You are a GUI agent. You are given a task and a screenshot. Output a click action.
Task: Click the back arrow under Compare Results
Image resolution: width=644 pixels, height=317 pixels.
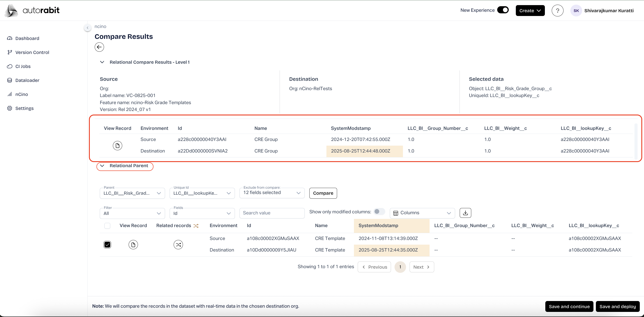pyautogui.click(x=99, y=47)
